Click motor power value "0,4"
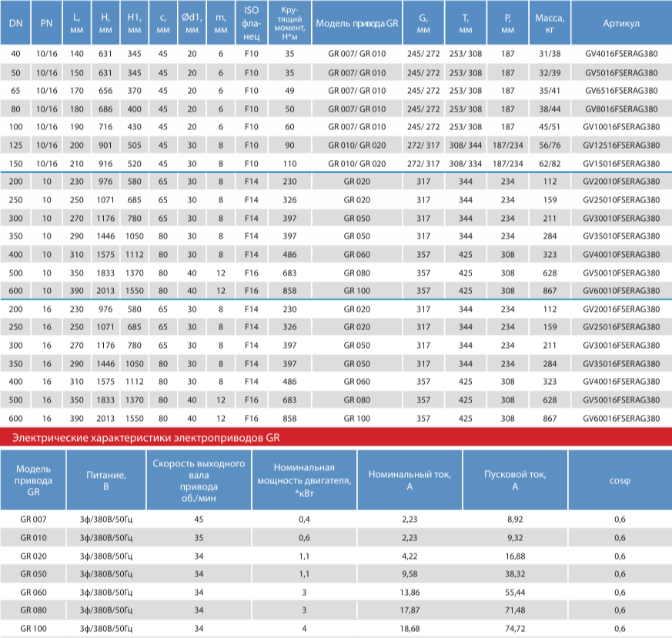672x638 pixels. click(304, 519)
